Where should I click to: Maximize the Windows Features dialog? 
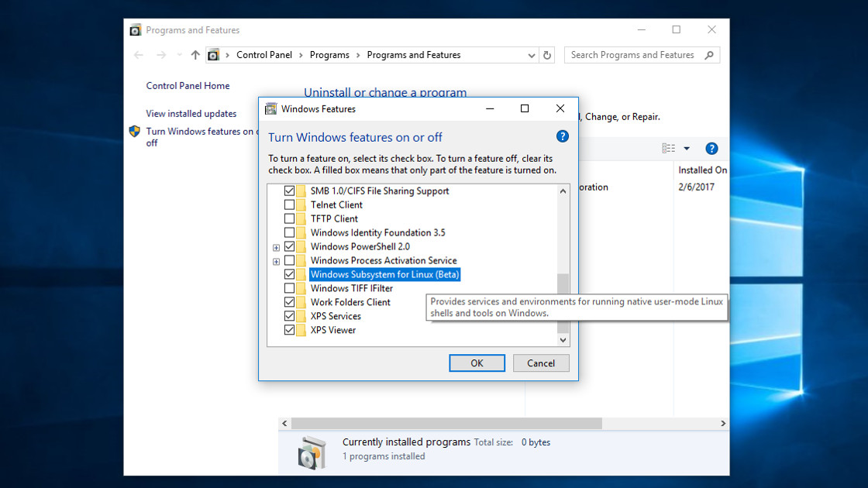525,109
